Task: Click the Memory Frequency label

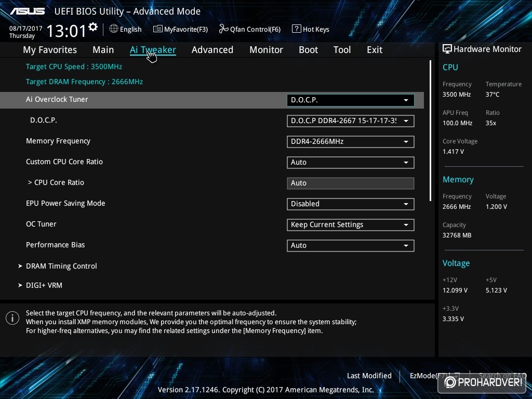Action: coord(58,141)
